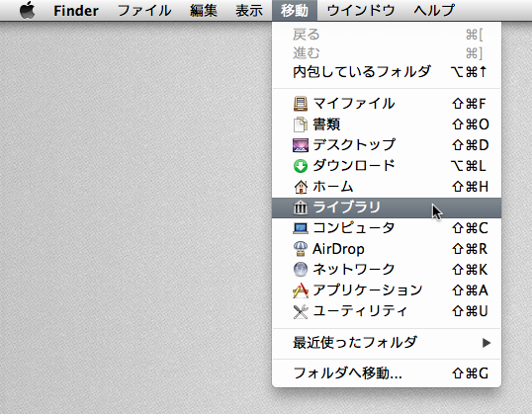
Task: Click the ライブラリ building icon
Action: tap(301, 207)
